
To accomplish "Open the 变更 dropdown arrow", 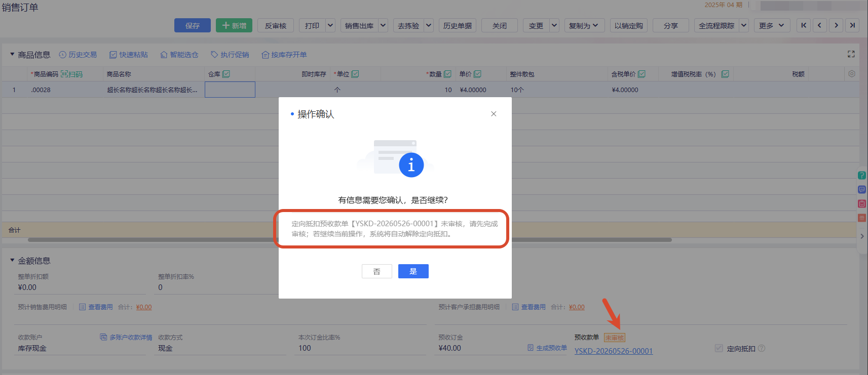I will pyautogui.click(x=554, y=25).
